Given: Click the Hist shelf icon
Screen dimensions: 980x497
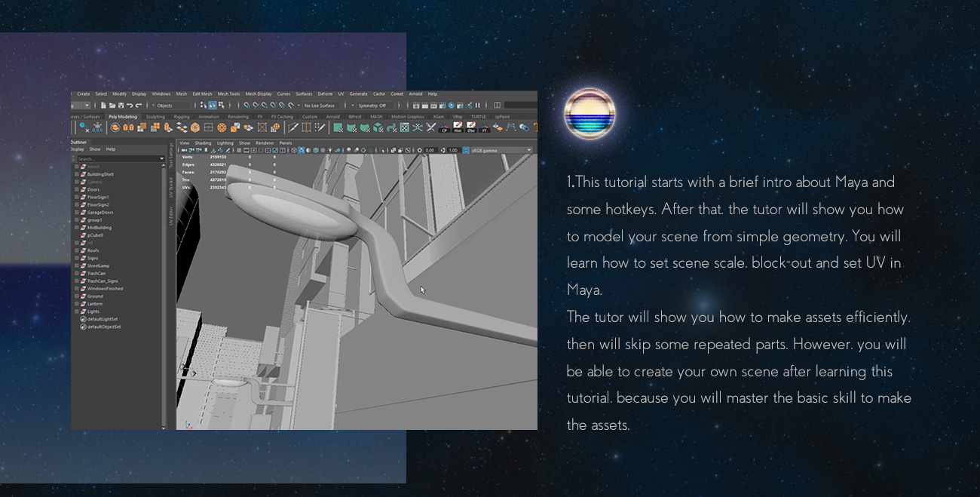Looking at the screenshot, I should [458, 127].
